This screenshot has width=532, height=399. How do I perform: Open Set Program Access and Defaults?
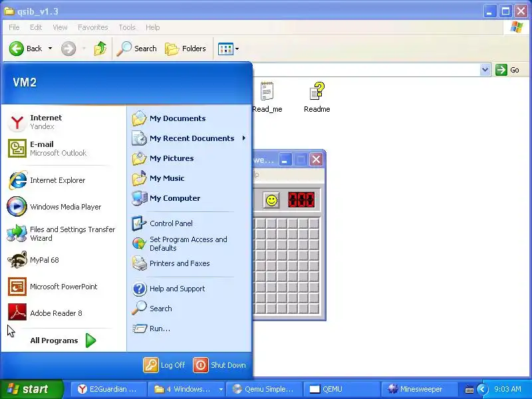click(x=189, y=243)
